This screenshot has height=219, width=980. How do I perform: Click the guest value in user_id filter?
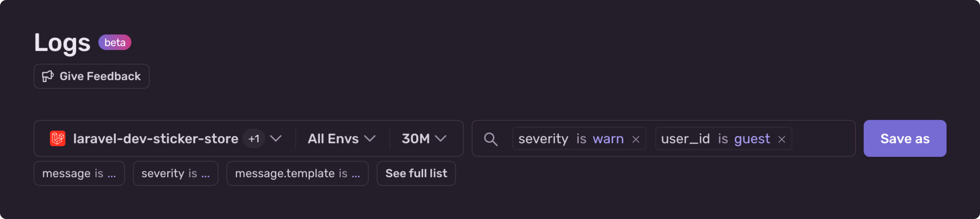tap(752, 139)
